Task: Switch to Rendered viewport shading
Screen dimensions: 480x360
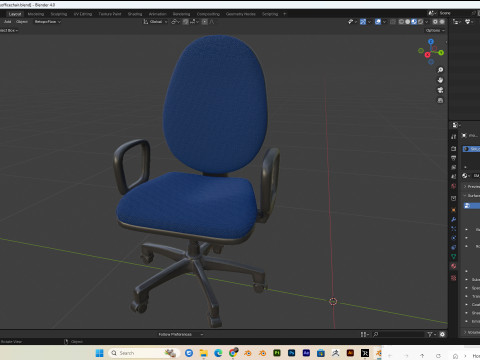Action: (420, 22)
